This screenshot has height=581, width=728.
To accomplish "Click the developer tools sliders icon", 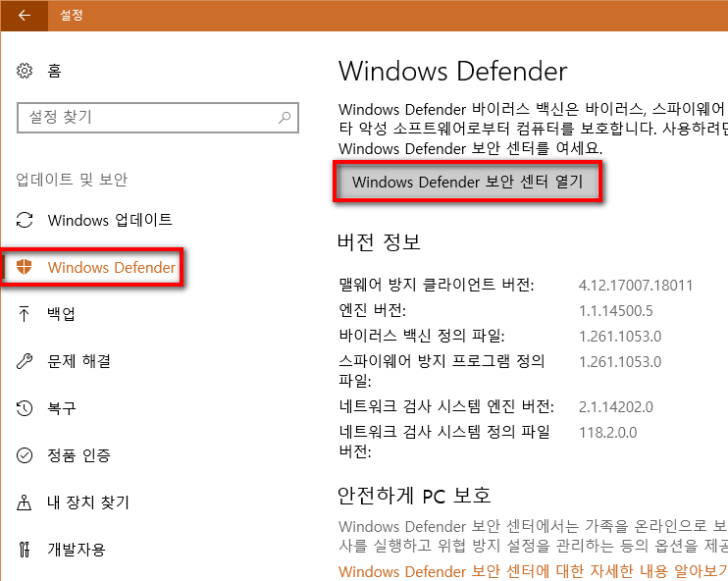I will coord(25,550).
